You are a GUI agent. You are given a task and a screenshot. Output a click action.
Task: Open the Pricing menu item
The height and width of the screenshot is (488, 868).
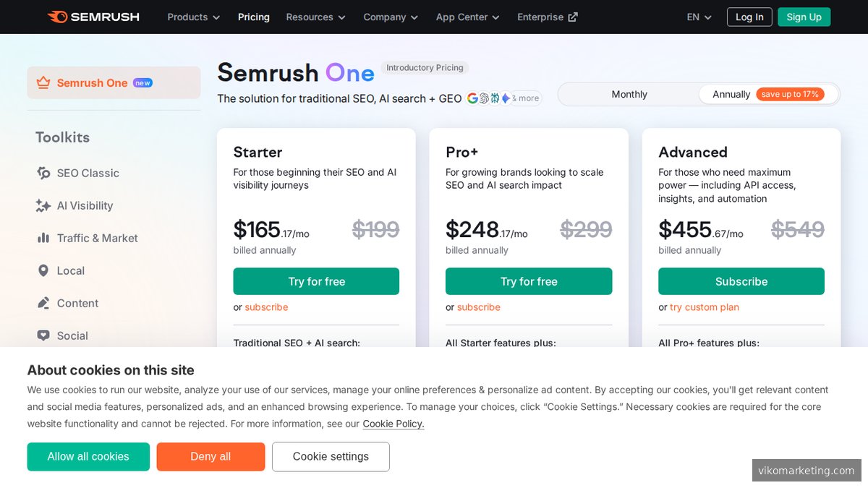pyautogui.click(x=253, y=17)
